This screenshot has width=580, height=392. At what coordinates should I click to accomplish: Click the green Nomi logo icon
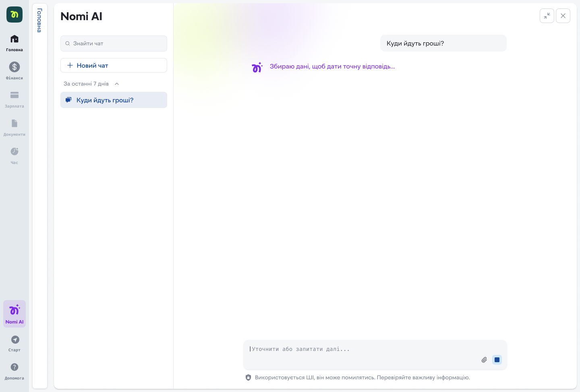(14, 15)
